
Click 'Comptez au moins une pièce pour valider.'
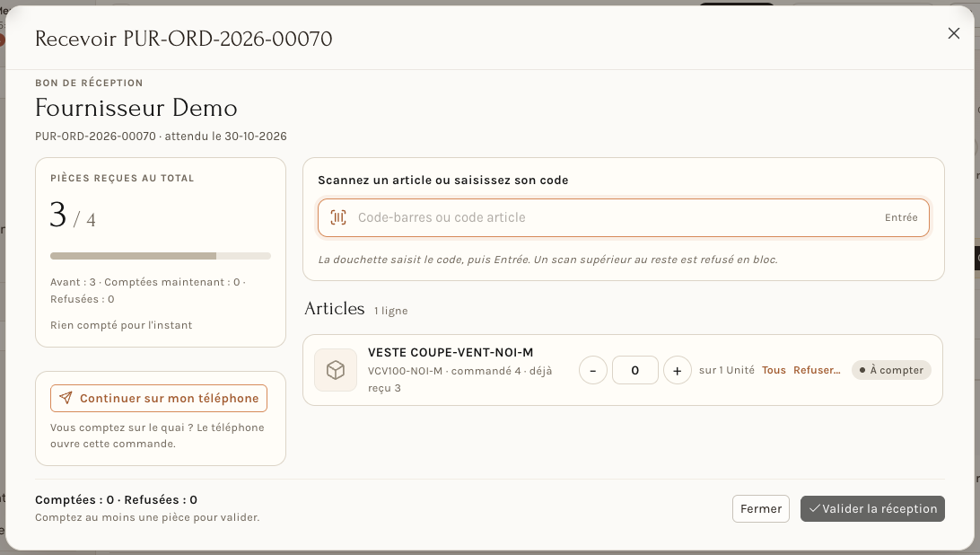147,517
